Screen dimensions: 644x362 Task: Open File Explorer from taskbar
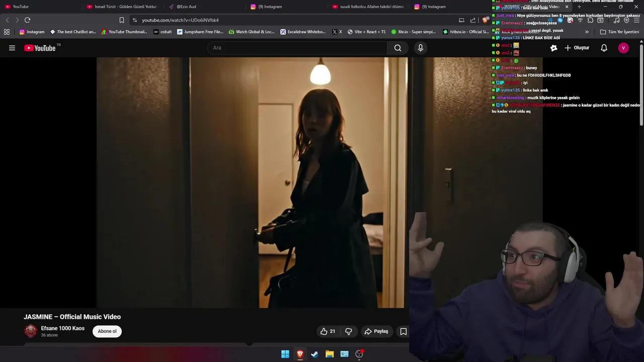pos(330,354)
